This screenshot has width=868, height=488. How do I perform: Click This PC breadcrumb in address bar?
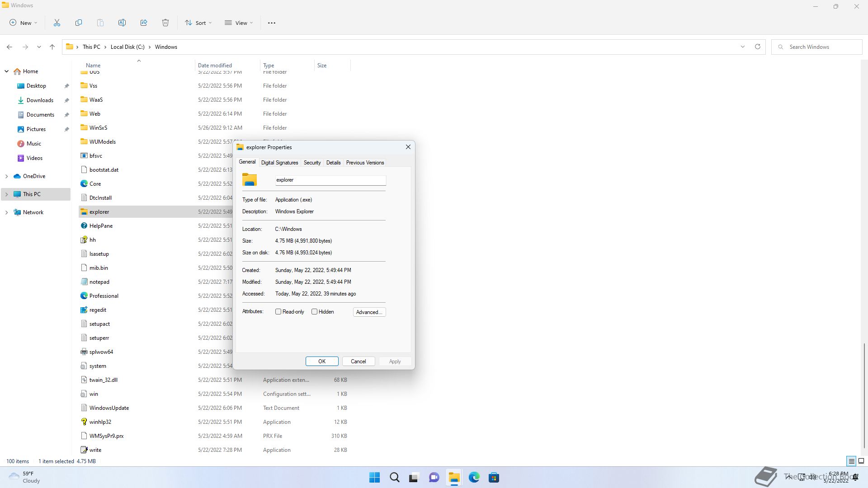pyautogui.click(x=91, y=47)
